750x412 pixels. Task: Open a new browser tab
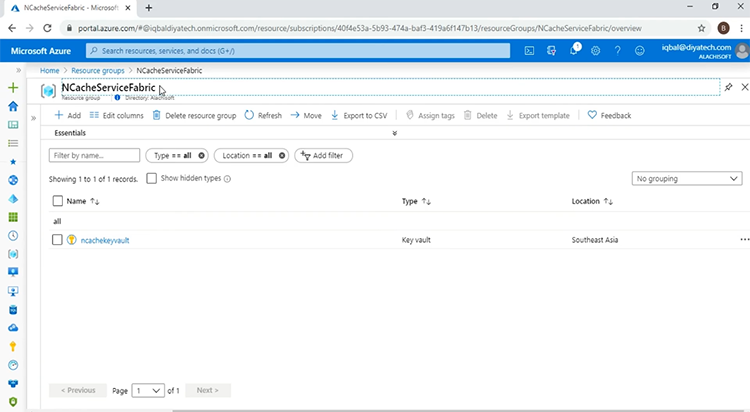pyautogui.click(x=149, y=8)
